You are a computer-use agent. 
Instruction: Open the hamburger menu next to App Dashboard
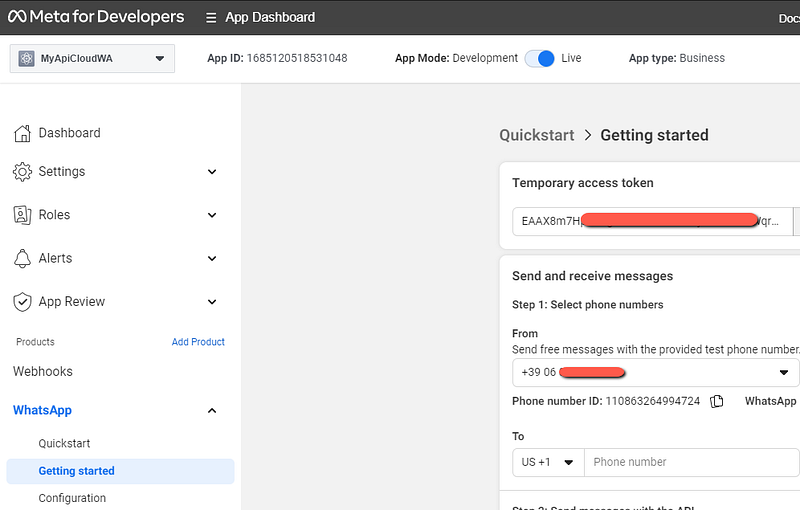(x=211, y=18)
